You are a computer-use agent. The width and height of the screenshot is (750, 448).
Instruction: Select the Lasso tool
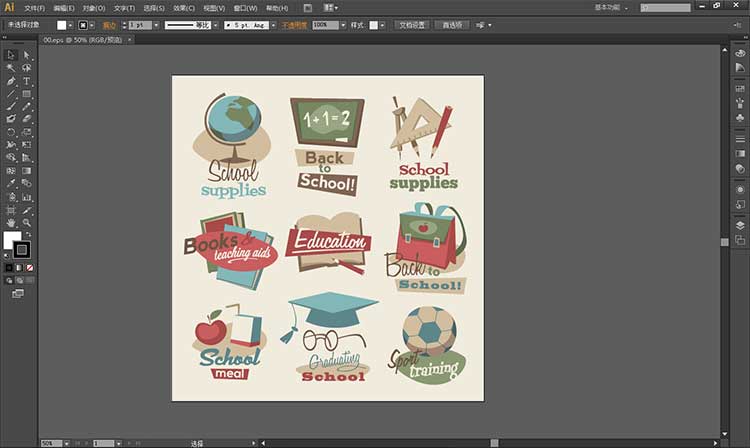pos(26,68)
